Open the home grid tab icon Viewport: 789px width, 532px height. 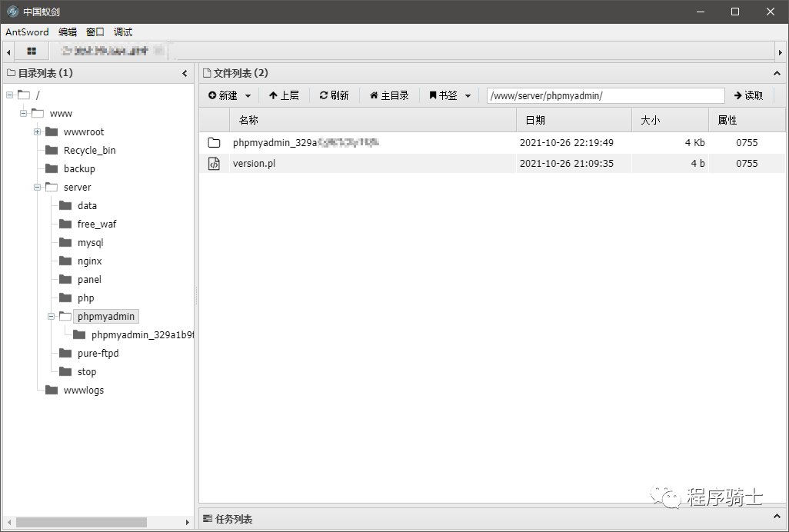(32, 52)
